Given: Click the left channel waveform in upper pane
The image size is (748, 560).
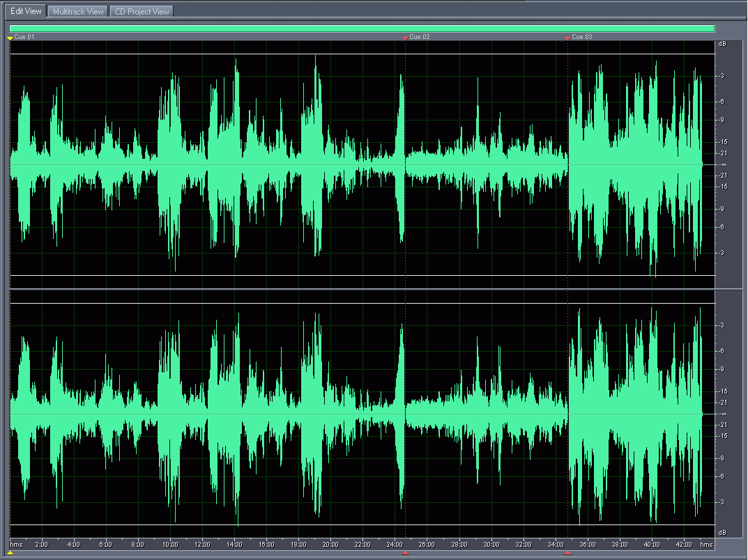Looking at the screenshot, I should click(279, 164).
